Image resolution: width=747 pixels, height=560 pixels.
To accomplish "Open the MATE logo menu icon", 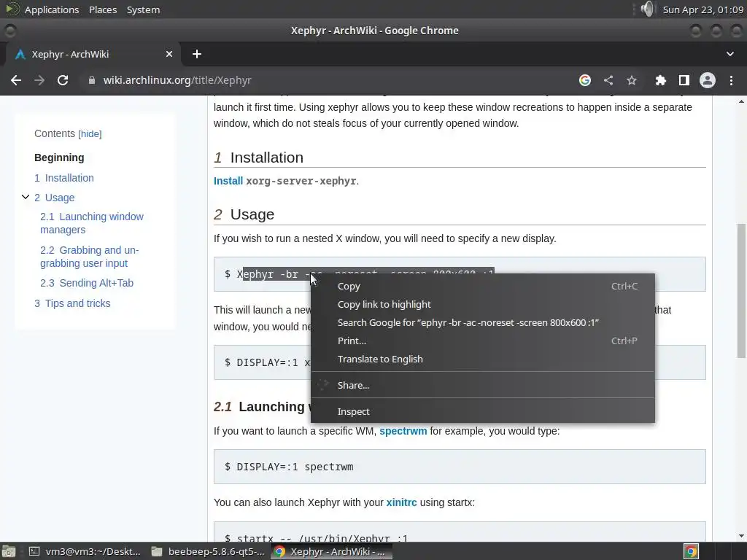I will coord(12,9).
